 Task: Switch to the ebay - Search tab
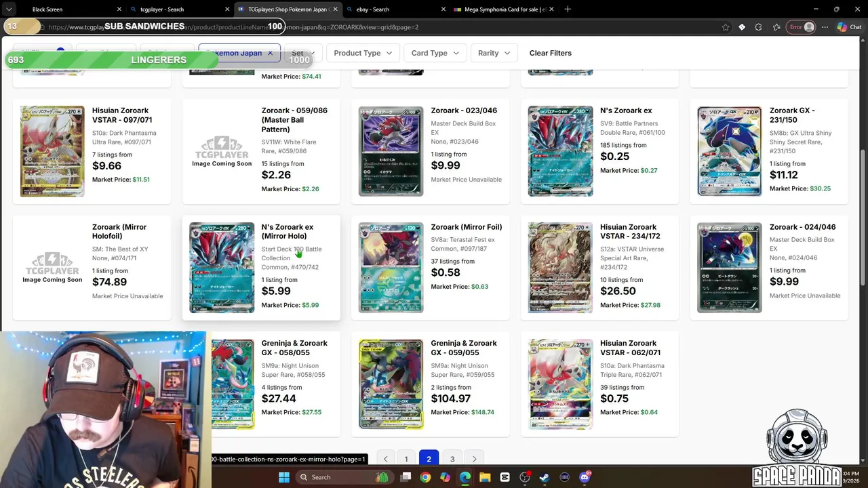coord(393,9)
